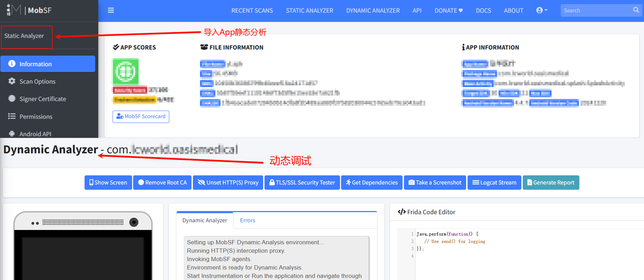Open Android API in the sidebar
644x280 pixels.
tap(48, 134)
